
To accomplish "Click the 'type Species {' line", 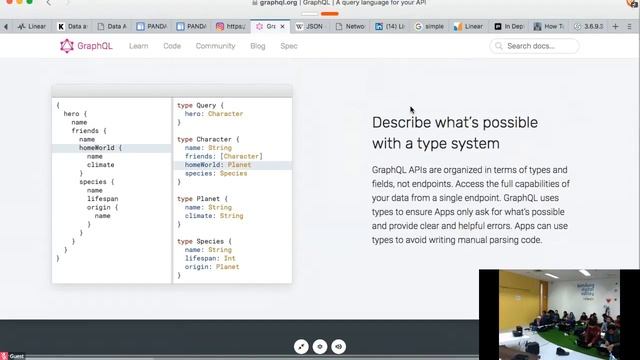I will 204,241.
